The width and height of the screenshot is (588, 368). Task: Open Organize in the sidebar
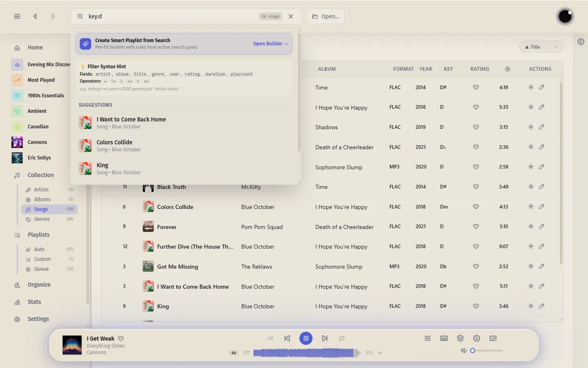39,285
